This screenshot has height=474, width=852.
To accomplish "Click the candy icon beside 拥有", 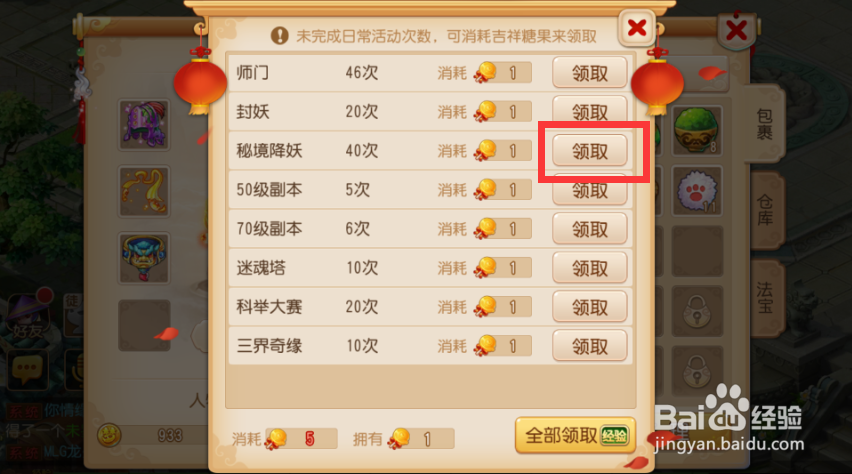I will tap(399, 439).
